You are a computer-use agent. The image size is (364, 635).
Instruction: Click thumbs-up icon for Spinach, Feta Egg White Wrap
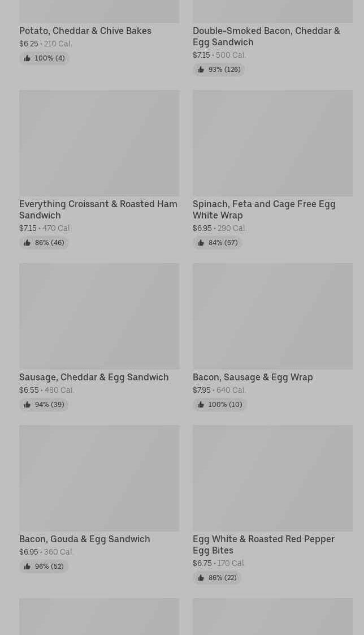pos(201,243)
